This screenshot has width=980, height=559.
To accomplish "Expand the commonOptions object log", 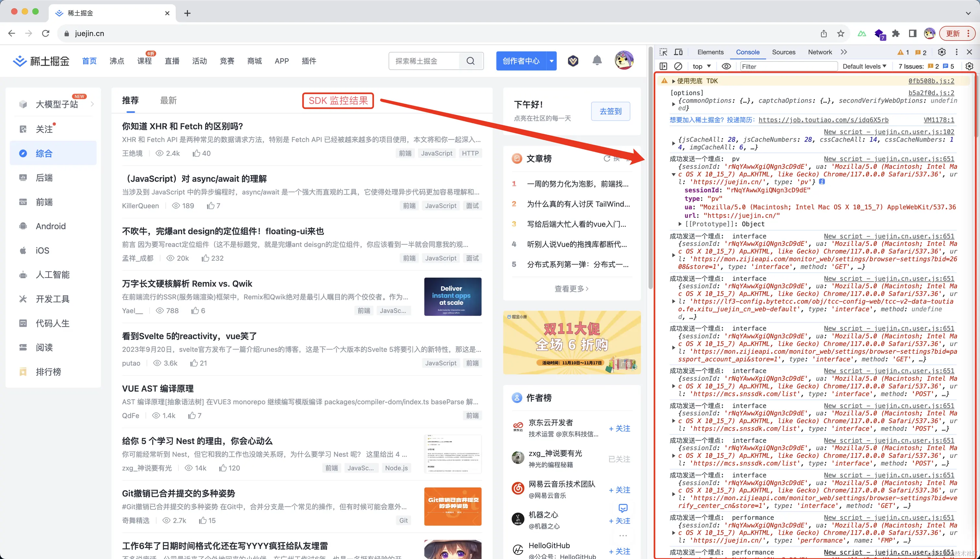I will coord(673,104).
